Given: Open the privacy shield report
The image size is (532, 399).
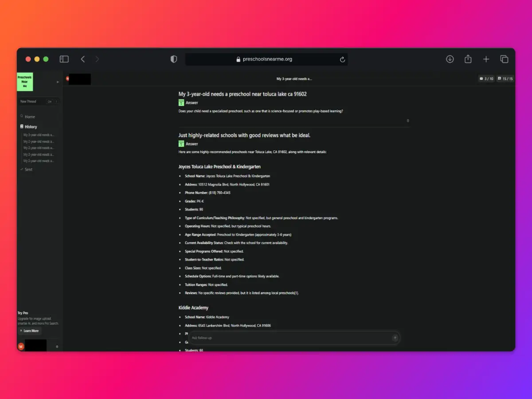Looking at the screenshot, I should coord(174,59).
